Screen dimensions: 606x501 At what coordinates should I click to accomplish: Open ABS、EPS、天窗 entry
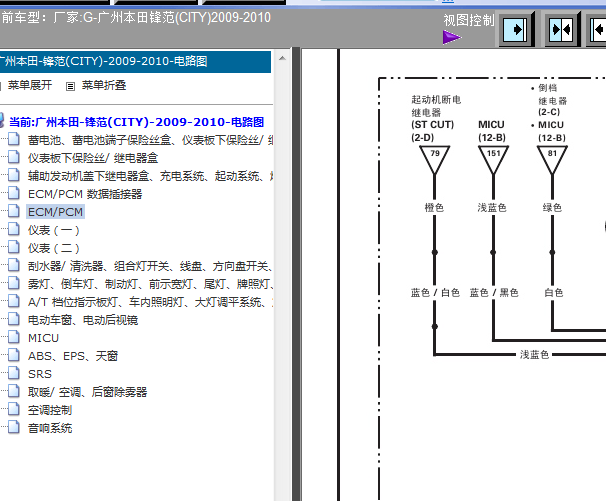pos(73,356)
